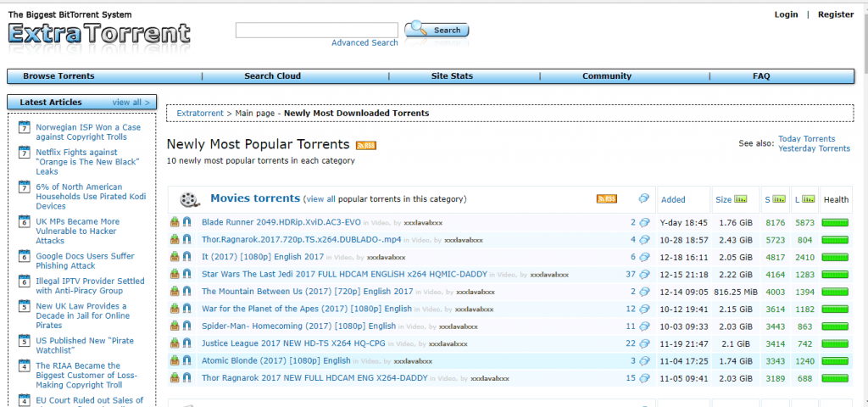Viewport: 868px width, 407px height.
Task: Download icon for Thor Ragnarok HDCAM DADDY
Action: point(175,378)
